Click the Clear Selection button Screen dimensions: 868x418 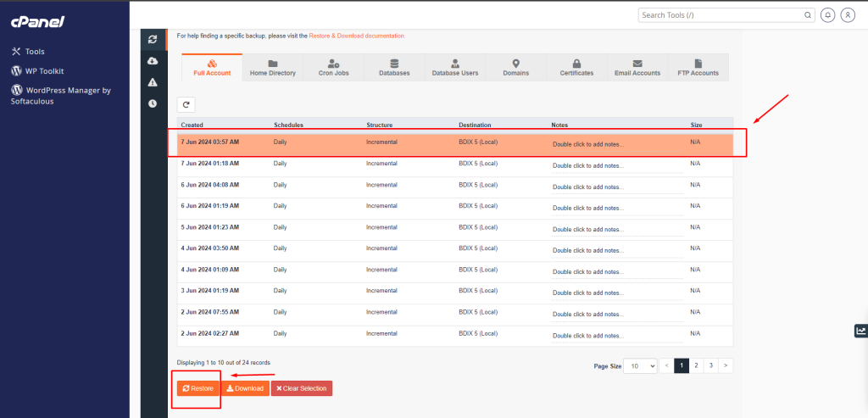point(301,388)
